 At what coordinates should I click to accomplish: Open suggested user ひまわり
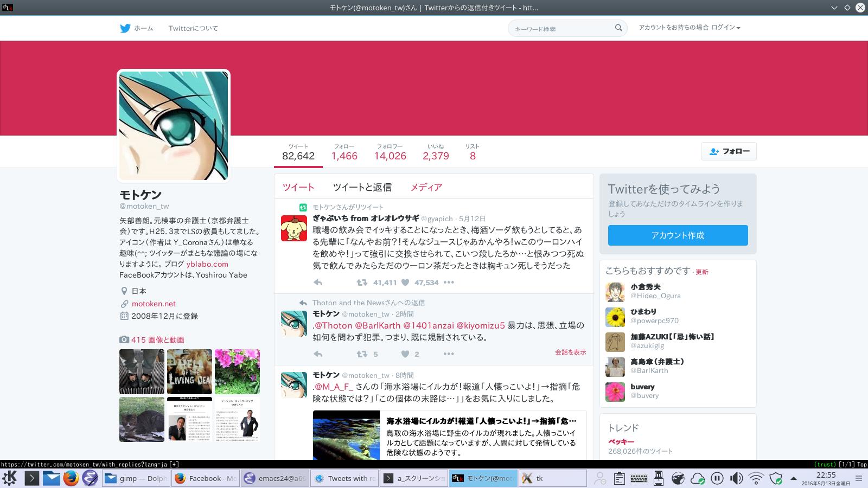coord(643,312)
